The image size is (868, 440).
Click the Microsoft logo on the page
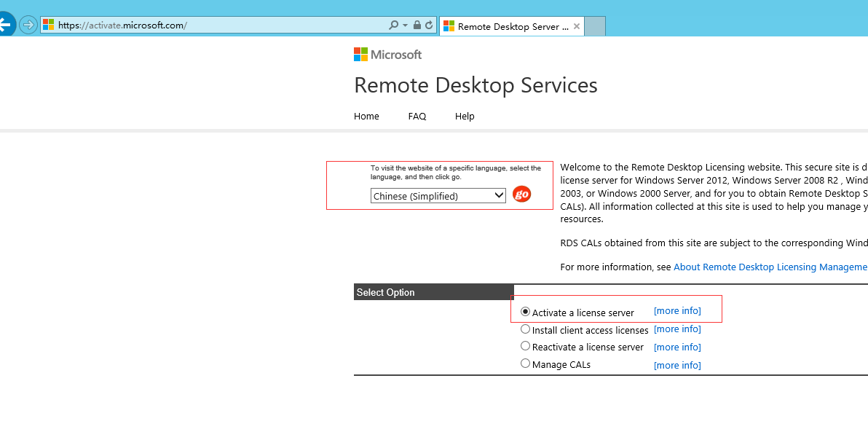387,55
